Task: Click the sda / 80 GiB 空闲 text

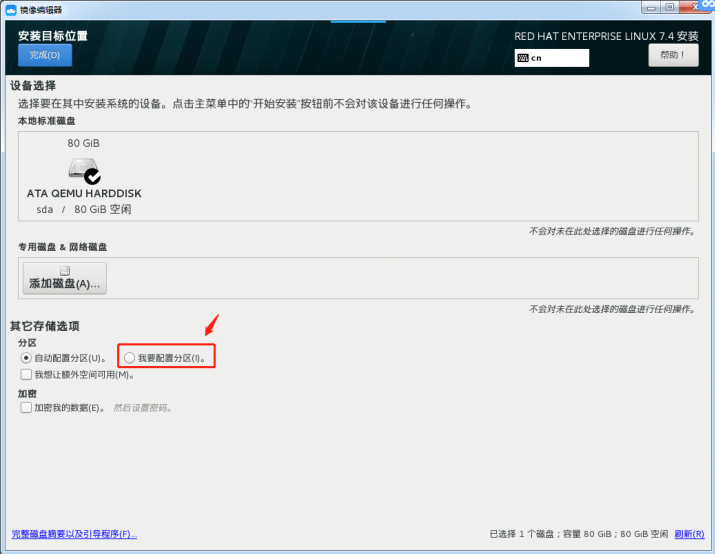Action: pos(84,210)
